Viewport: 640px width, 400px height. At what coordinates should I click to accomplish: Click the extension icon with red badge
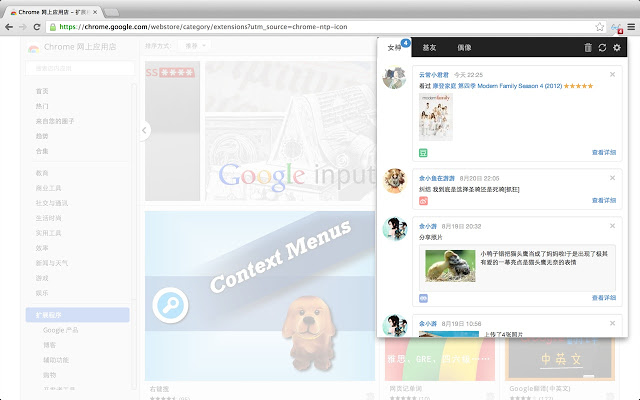tap(616, 27)
